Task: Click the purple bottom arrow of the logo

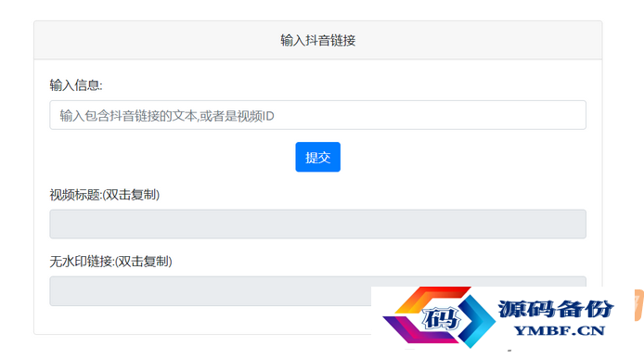Action: tap(419, 330)
